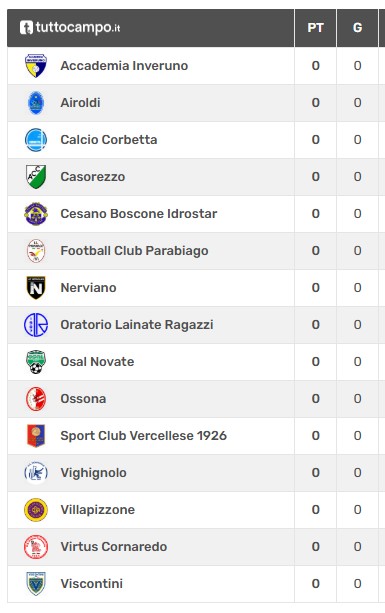This screenshot has height=613, width=385.
Task: Open the Virtus Cornaredo team page
Action: (x=114, y=547)
